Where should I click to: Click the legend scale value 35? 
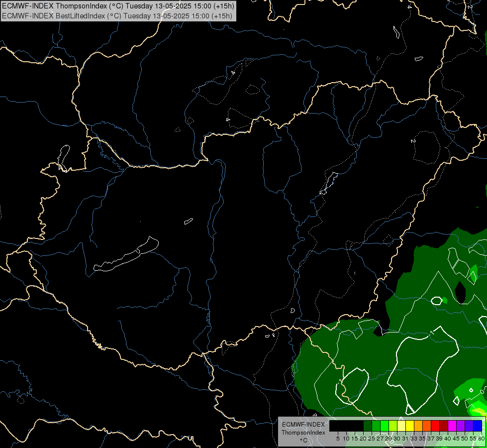click(x=423, y=439)
